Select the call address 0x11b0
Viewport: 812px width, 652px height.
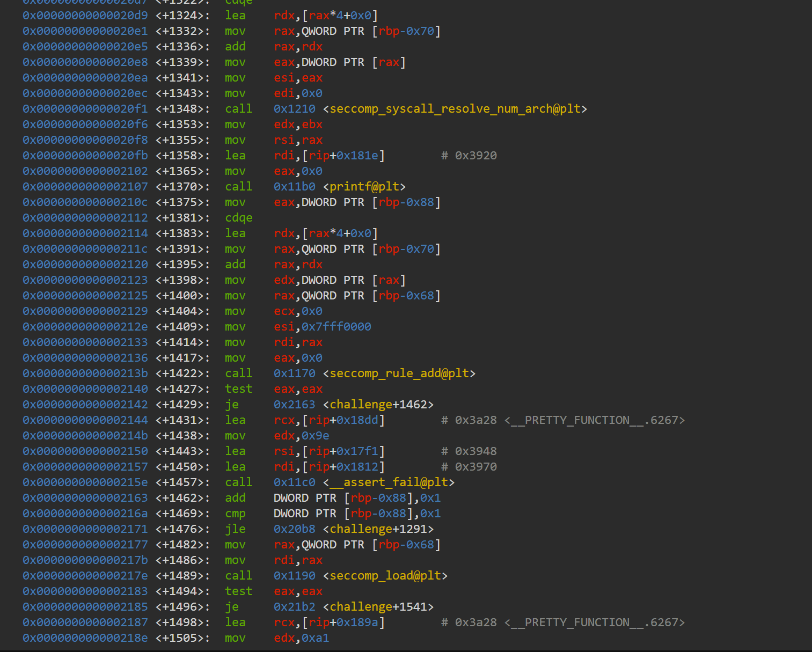tap(295, 187)
